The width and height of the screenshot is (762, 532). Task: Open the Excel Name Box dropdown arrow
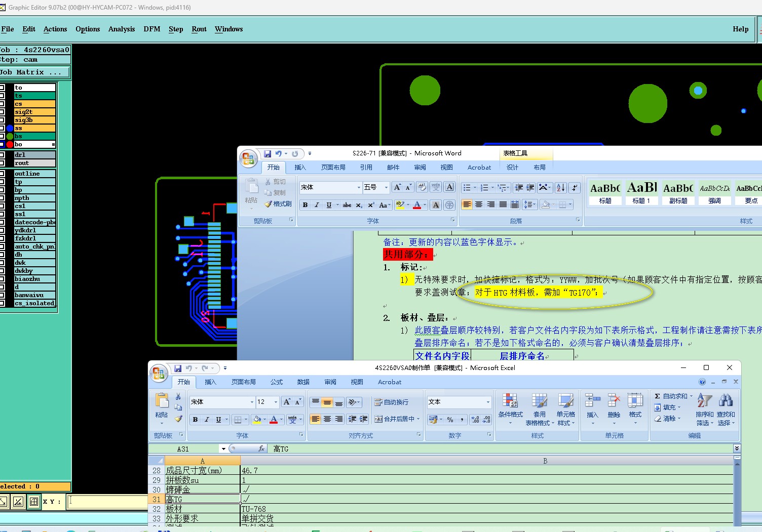(x=223, y=449)
